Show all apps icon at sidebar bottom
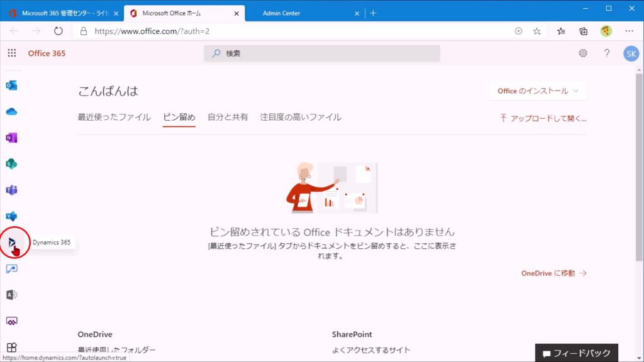The image size is (644, 362). click(11, 347)
